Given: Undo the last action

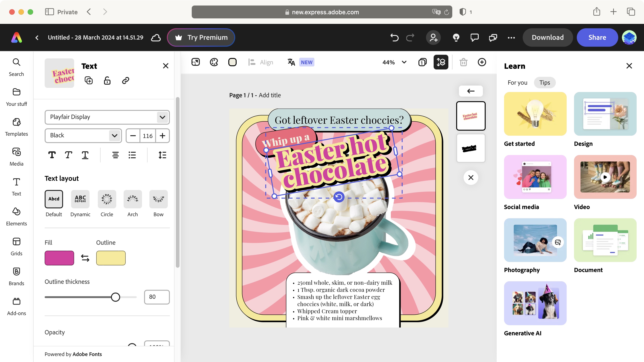Looking at the screenshot, I should point(394,37).
